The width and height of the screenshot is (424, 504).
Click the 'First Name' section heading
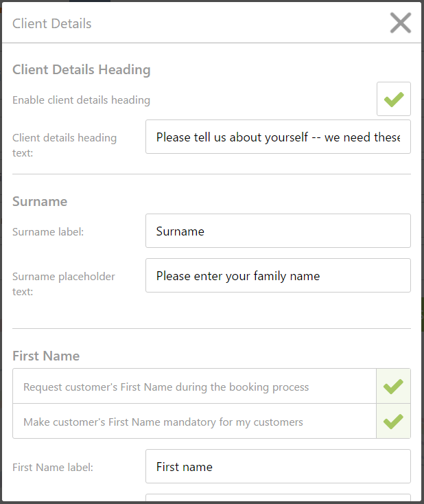[46, 356]
